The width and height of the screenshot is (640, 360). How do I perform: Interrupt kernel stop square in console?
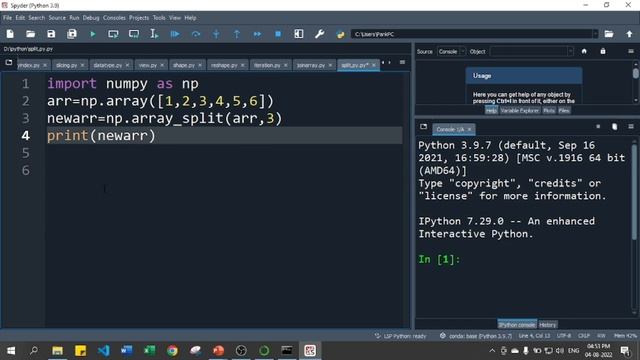(x=598, y=127)
